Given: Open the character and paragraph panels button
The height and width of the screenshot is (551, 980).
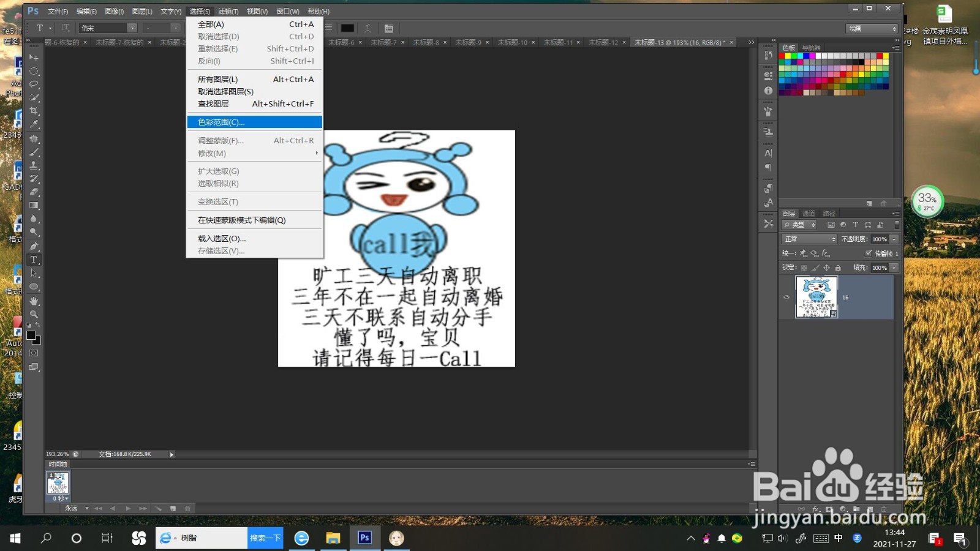Looking at the screenshot, I should (x=388, y=28).
